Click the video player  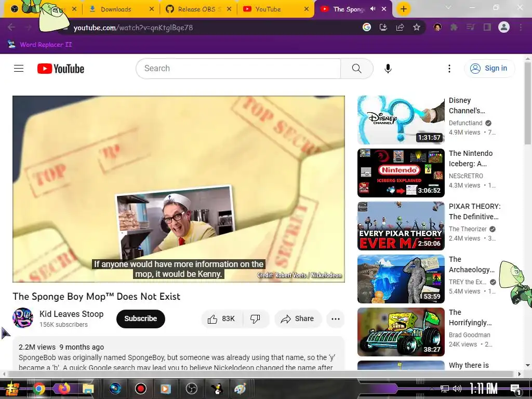coord(179,189)
